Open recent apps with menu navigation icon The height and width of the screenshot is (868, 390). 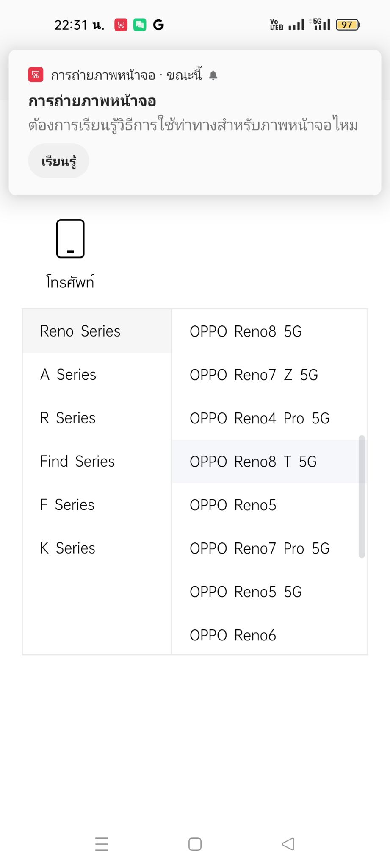[102, 844]
